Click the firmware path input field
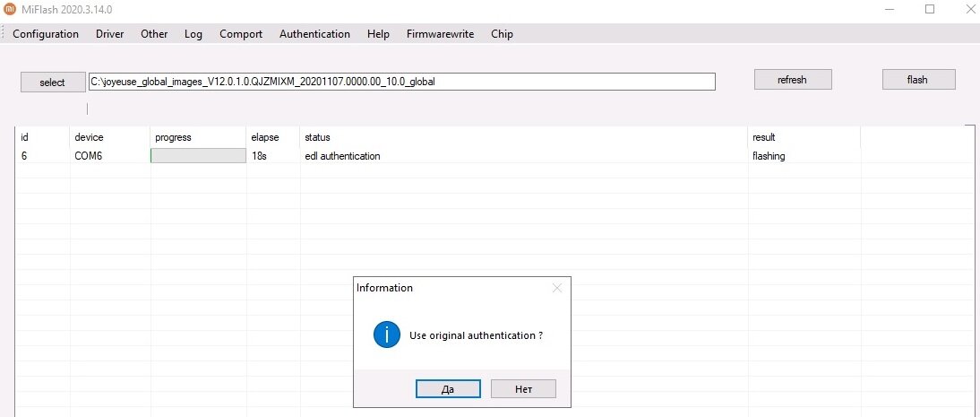 [402, 82]
